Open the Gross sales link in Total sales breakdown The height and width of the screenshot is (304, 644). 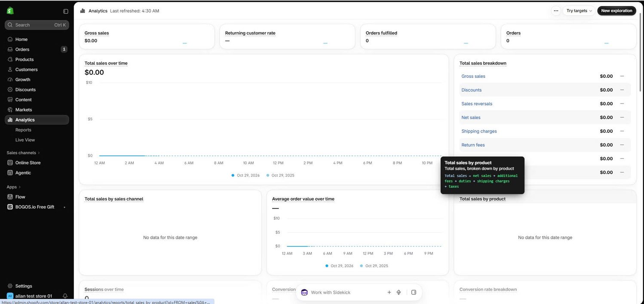point(473,76)
